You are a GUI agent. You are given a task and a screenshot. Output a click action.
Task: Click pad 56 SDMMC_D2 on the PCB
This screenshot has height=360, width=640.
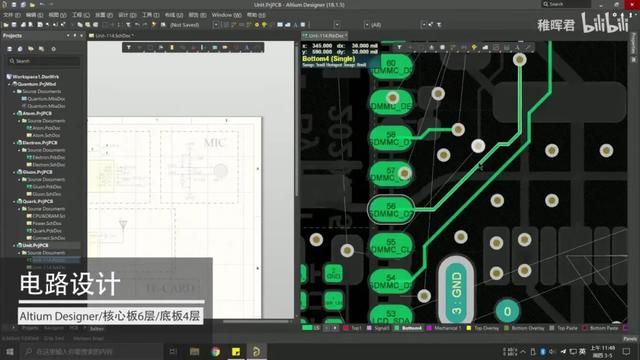coord(391,210)
